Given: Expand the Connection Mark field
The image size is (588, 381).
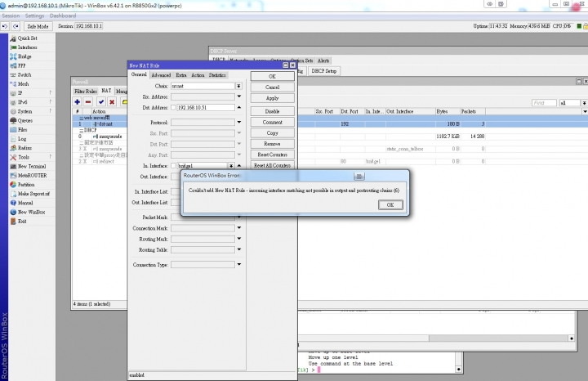Looking at the screenshot, I should (x=238, y=228).
